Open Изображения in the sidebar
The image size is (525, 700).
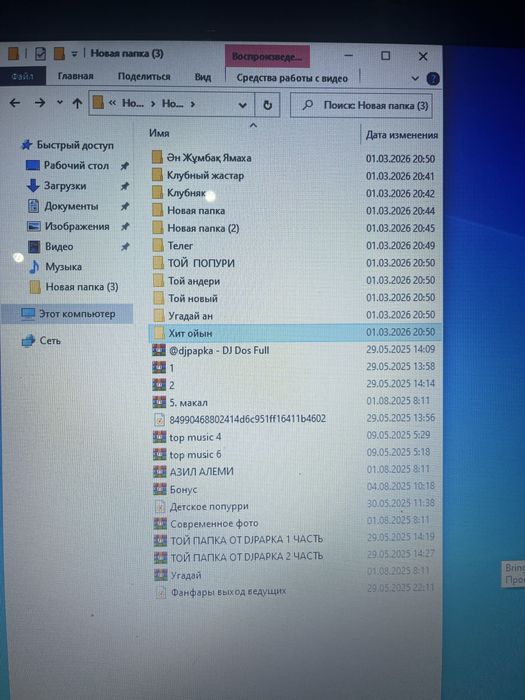[77, 226]
